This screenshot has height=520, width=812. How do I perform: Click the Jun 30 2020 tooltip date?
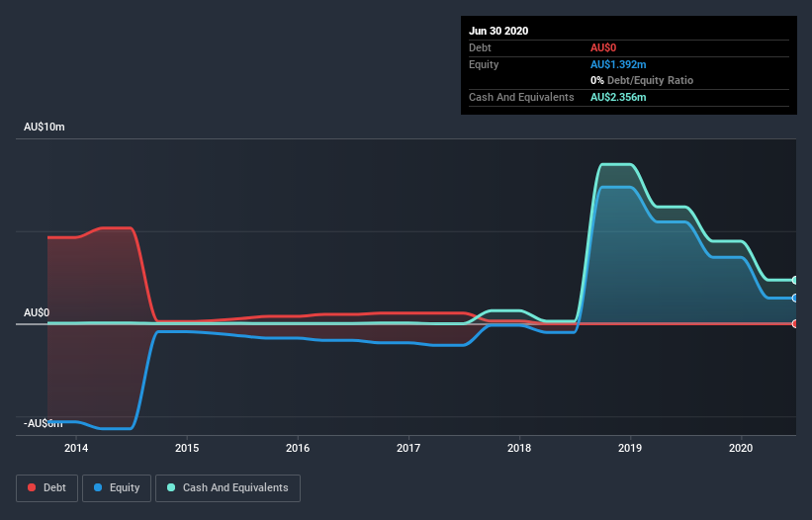click(x=498, y=31)
